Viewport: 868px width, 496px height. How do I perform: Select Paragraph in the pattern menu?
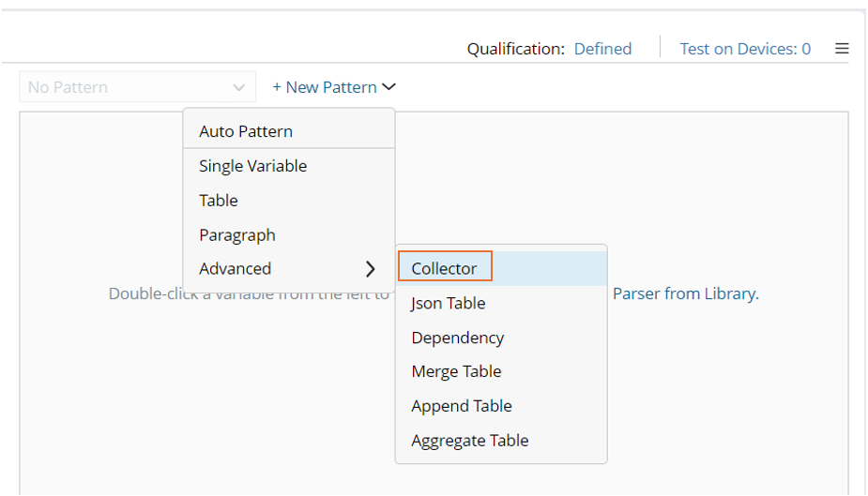(x=236, y=235)
